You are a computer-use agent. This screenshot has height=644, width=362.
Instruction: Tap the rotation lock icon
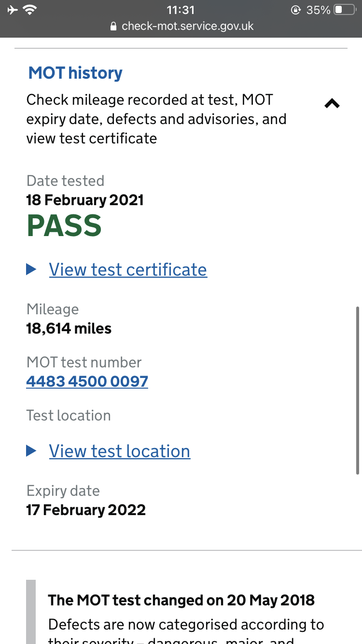tap(296, 10)
